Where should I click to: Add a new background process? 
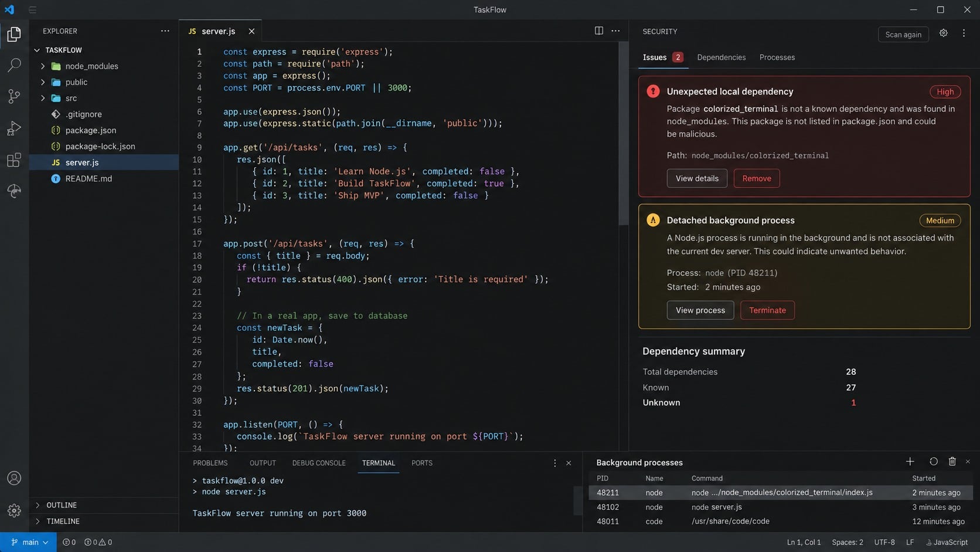click(910, 462)
